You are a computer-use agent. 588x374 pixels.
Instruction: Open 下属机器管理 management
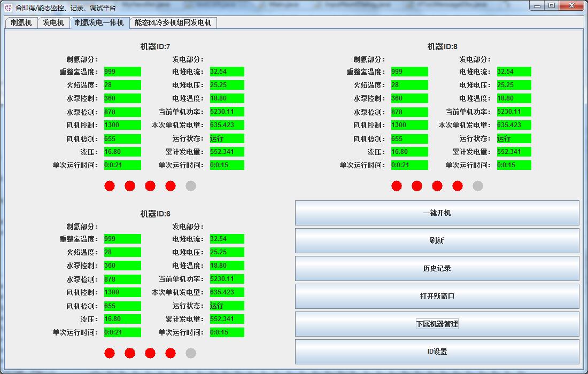pos(437,324)
